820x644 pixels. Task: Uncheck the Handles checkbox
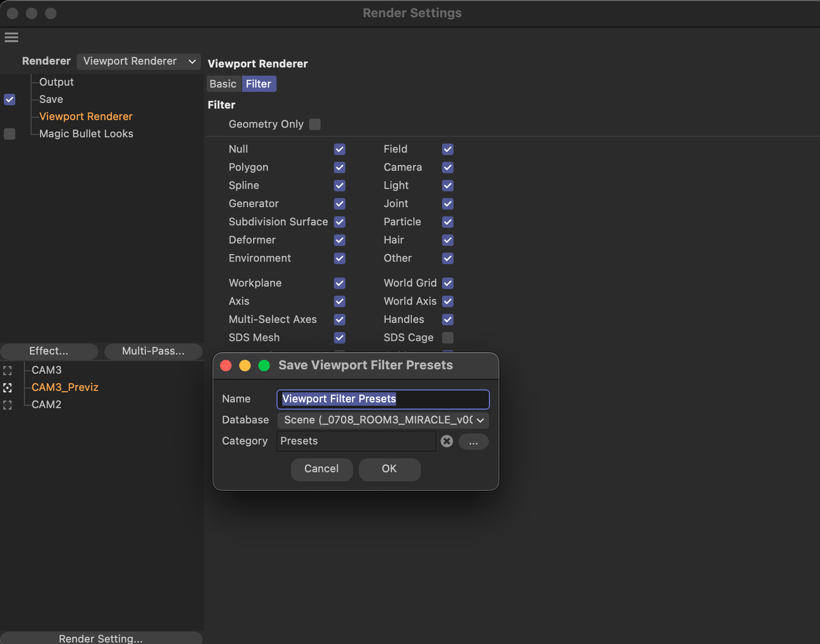click(448, 320)
